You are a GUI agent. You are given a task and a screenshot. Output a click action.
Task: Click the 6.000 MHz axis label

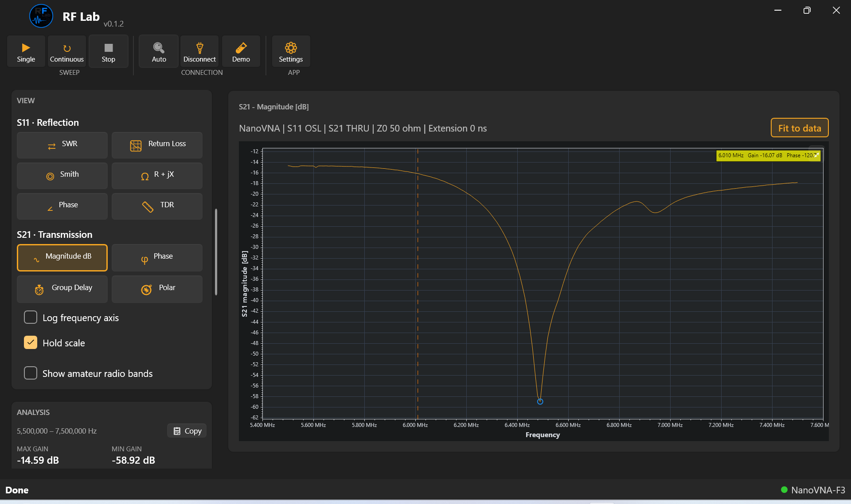pyautogui.click(x=415, y=425)
